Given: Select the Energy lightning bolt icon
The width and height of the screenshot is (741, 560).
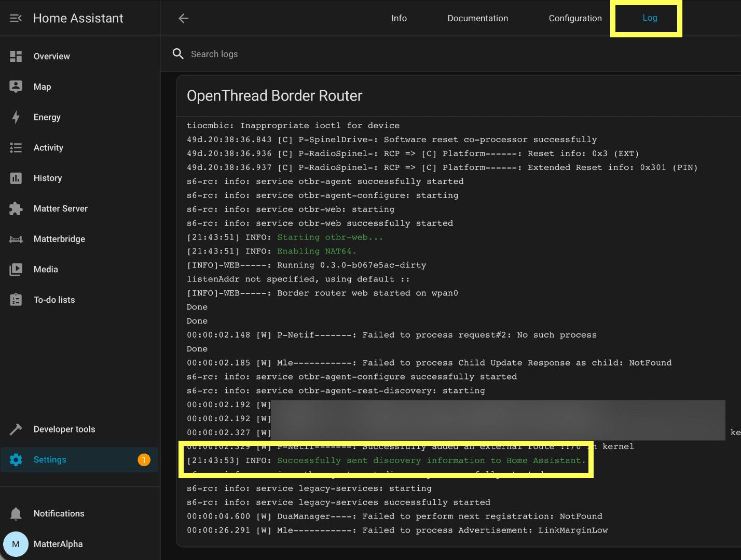Looking at the screenshot, I should tap(16, 117).
